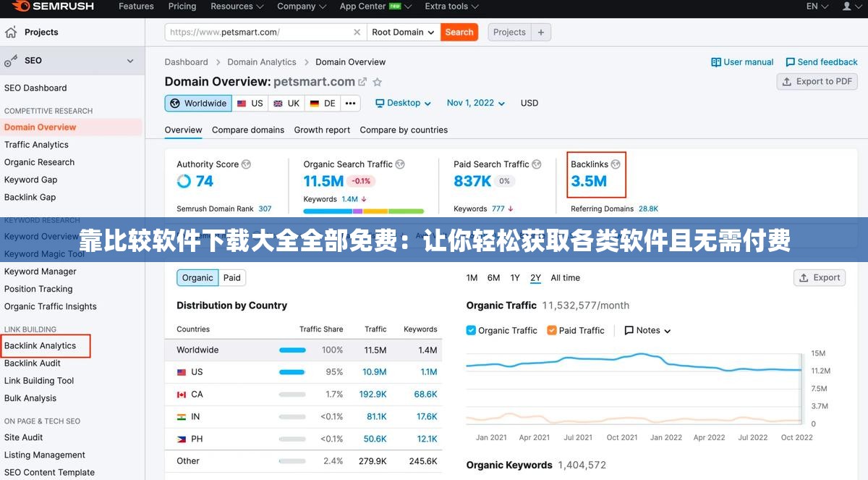Switch to Growth report tab

[322, 130]
